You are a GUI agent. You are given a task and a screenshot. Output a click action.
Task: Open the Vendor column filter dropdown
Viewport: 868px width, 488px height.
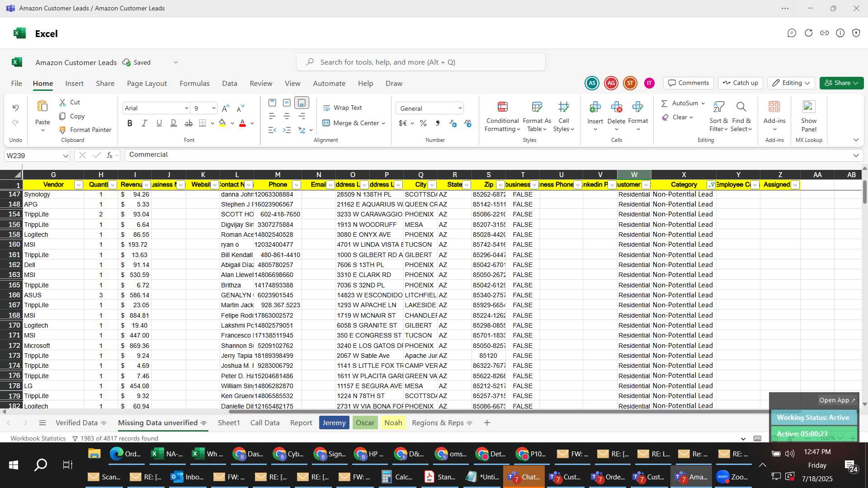[78, 185]
